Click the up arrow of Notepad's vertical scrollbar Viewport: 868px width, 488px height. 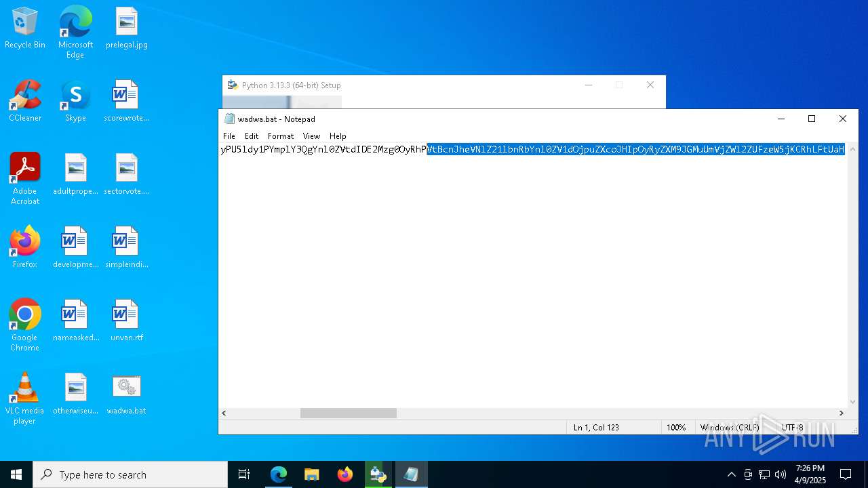pos(853,149)
